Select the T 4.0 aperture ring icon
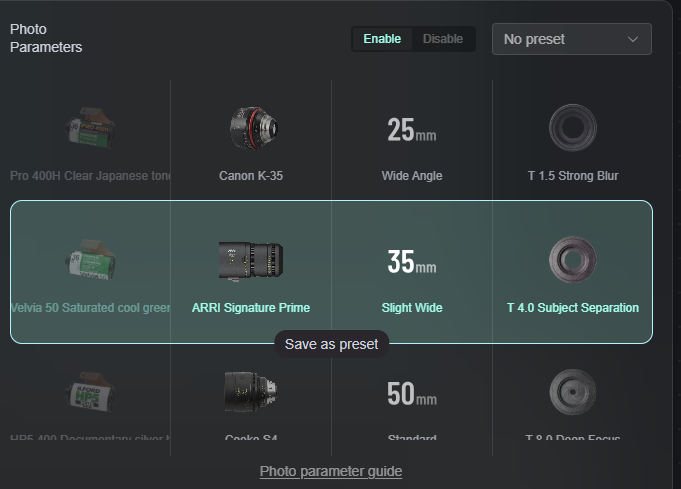The height and width of the screenshot is (489, 681). [x=572, y=260]
